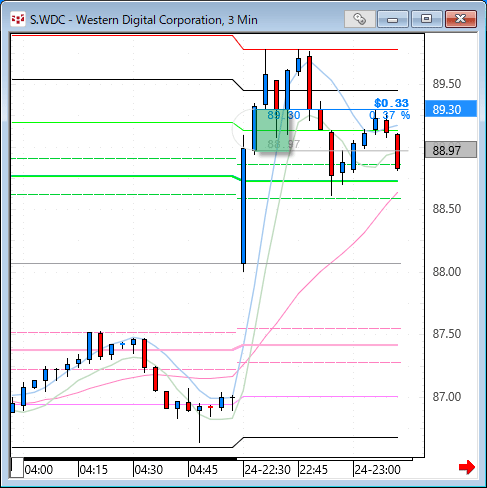Click the 89.30 entry price label in trade box
Viewport: 487px width, 488px height.
(284, 115)
